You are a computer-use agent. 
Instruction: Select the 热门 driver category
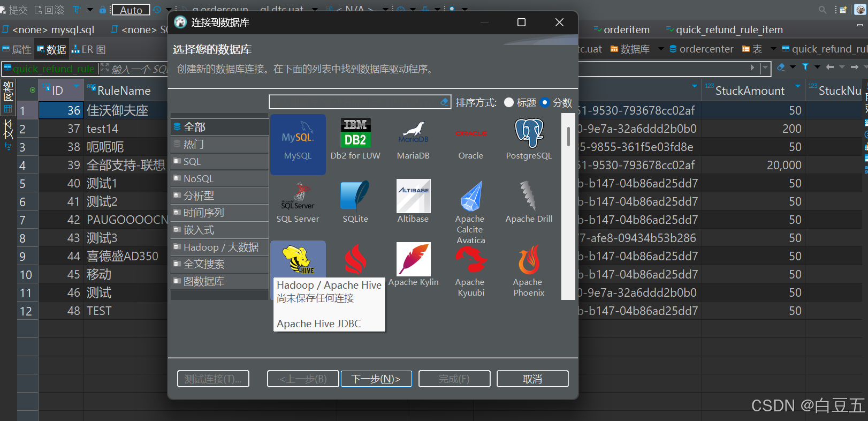point(219,144)
